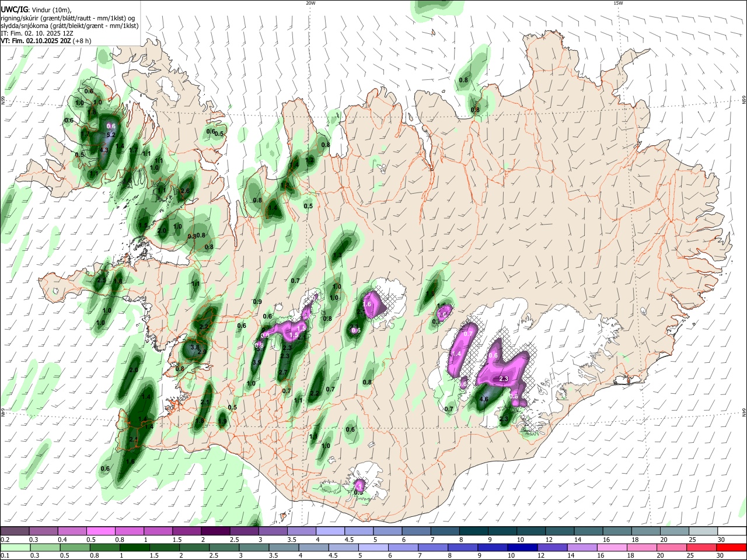Select the darkest purple 2–2.5 snow legend swatch
Screen dimensions: 747x560
[x=215, y=531]
